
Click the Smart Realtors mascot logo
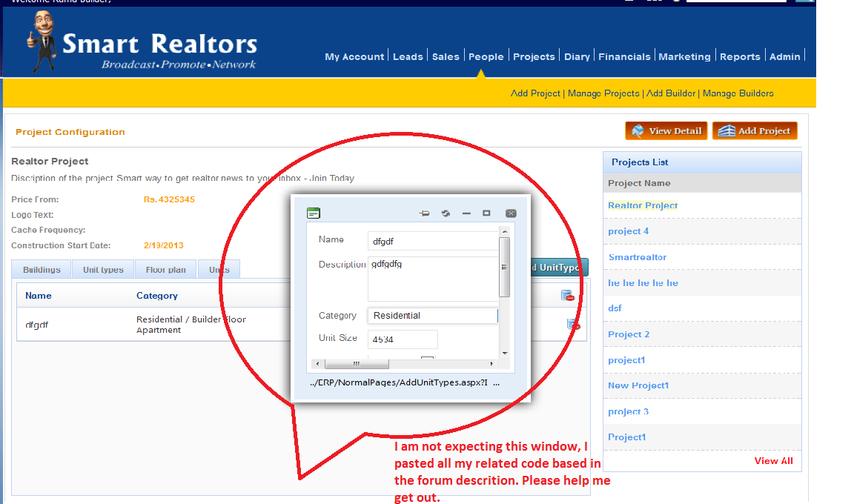pyautogui.click(x=43, y=41)
